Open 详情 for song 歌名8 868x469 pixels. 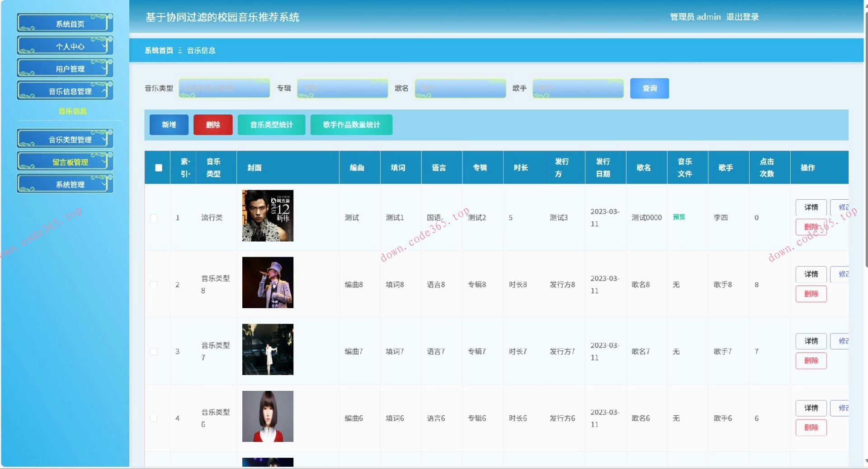[811, 274]
